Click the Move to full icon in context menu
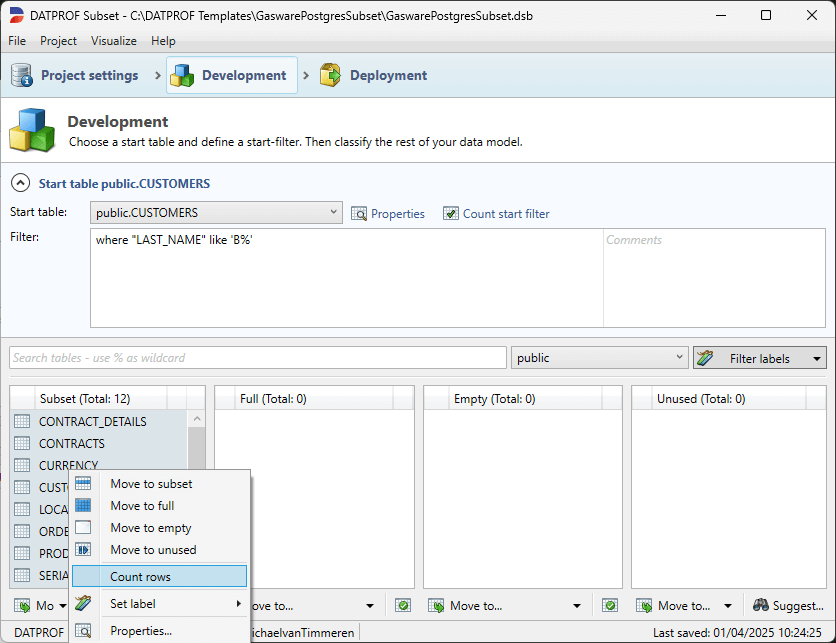This screenshot has width=836, height=643. pyautogui.click(x=84, y=506)
